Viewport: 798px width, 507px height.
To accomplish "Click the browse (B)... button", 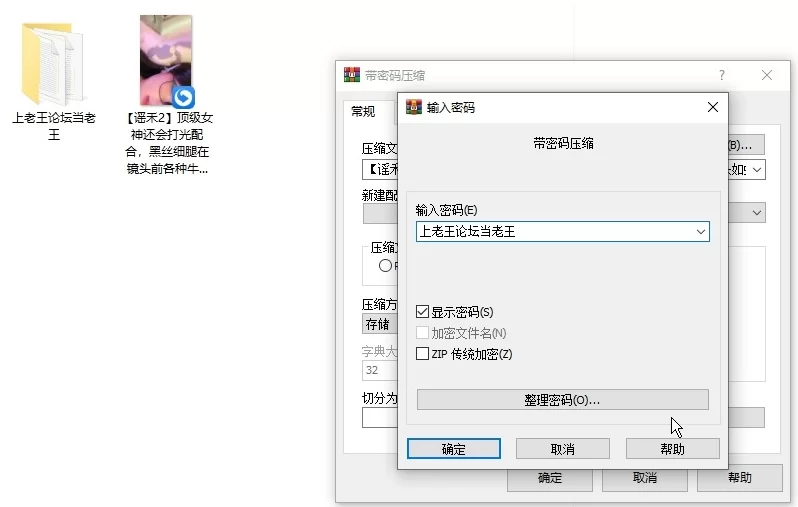I will click(746, 145).
